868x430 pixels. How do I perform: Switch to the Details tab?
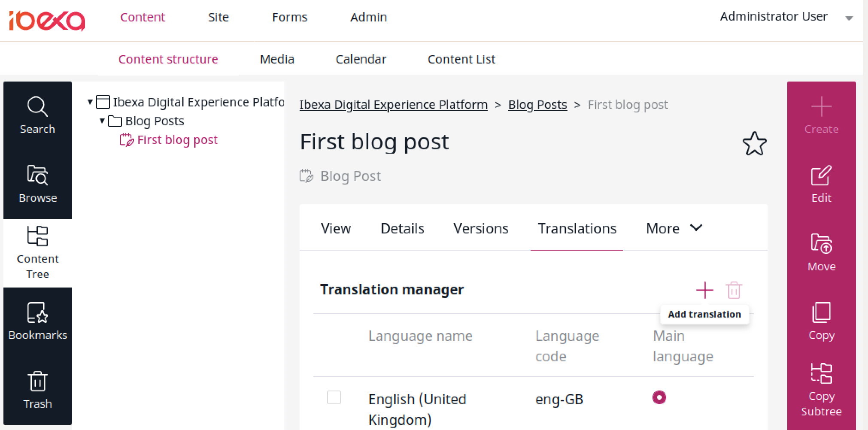(403, 228)
